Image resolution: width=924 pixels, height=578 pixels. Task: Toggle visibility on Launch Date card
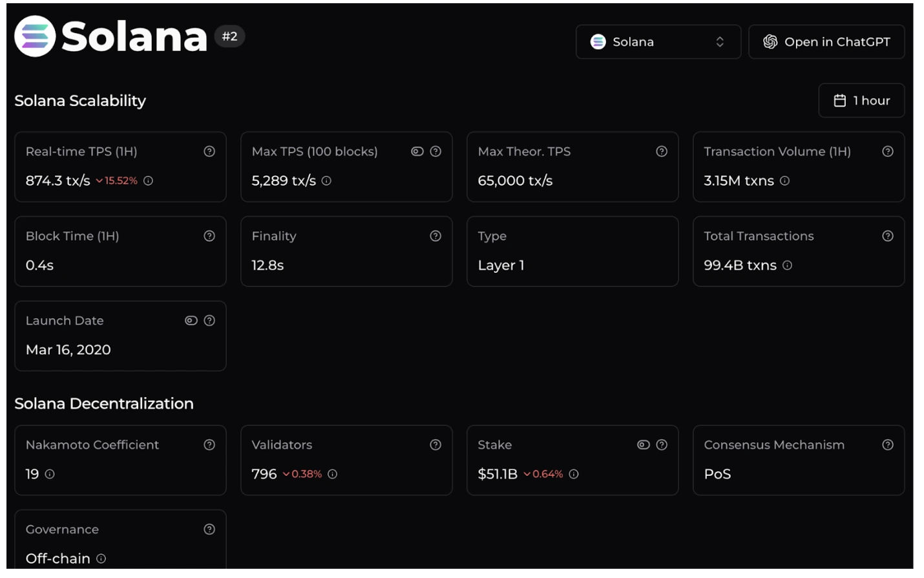tap(191, 321)
